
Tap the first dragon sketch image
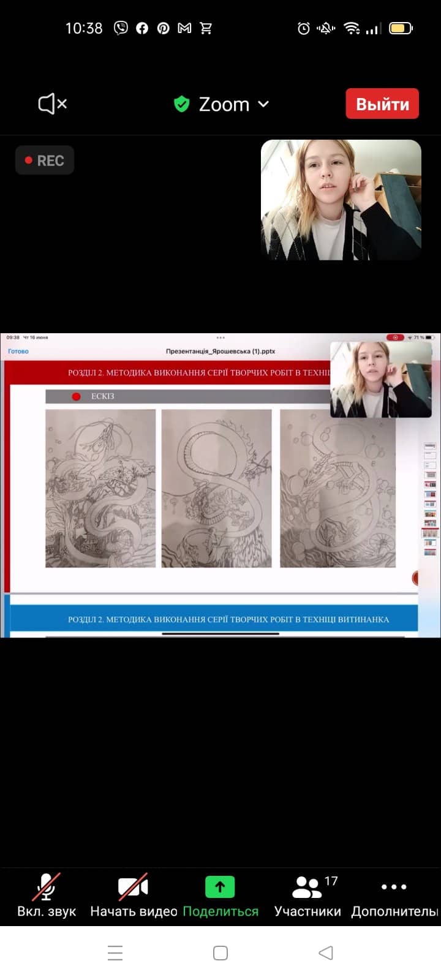coord(100,488)
